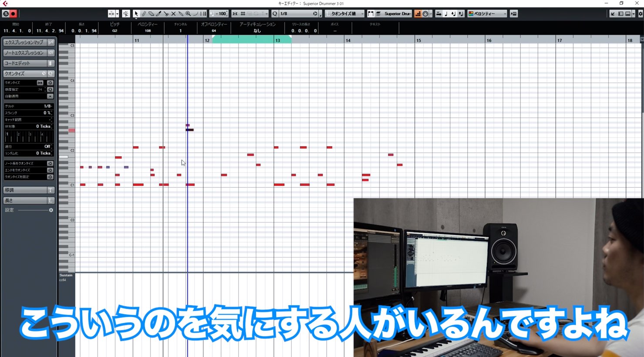Apply quantize arrow beside 1/8 preset
Viewport: 644px width, 357px height.
(x=315, y=14)
